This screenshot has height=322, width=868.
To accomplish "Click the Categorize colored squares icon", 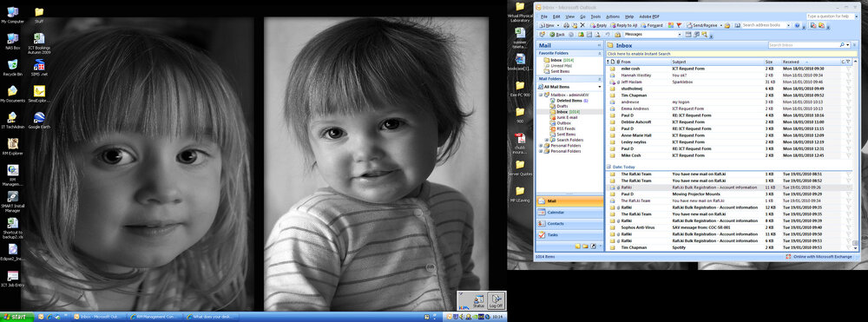I will pos(671,25).
